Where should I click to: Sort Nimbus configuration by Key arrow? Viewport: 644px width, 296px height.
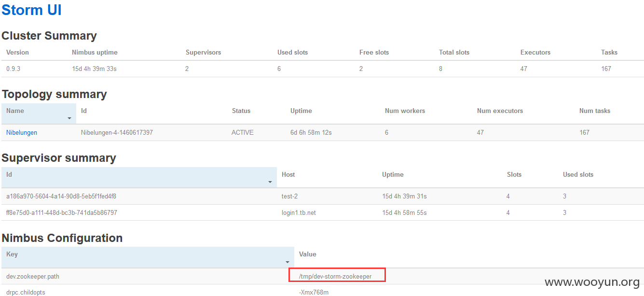click(x=288, y=262)
